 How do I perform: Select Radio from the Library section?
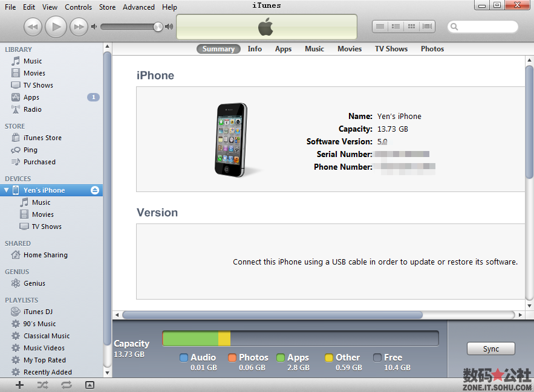click(34, 109)
